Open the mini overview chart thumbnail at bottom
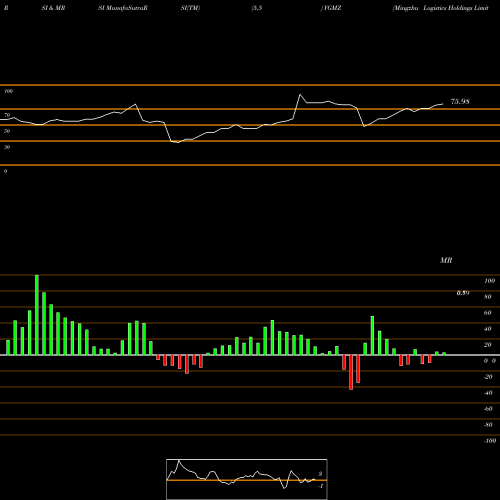 tap(247, 479)
